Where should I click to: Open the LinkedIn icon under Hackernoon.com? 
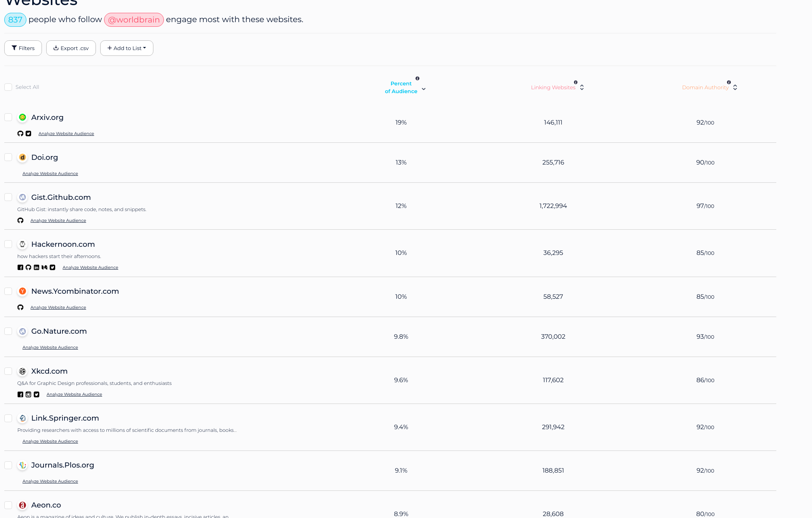[x=37, y=267]
